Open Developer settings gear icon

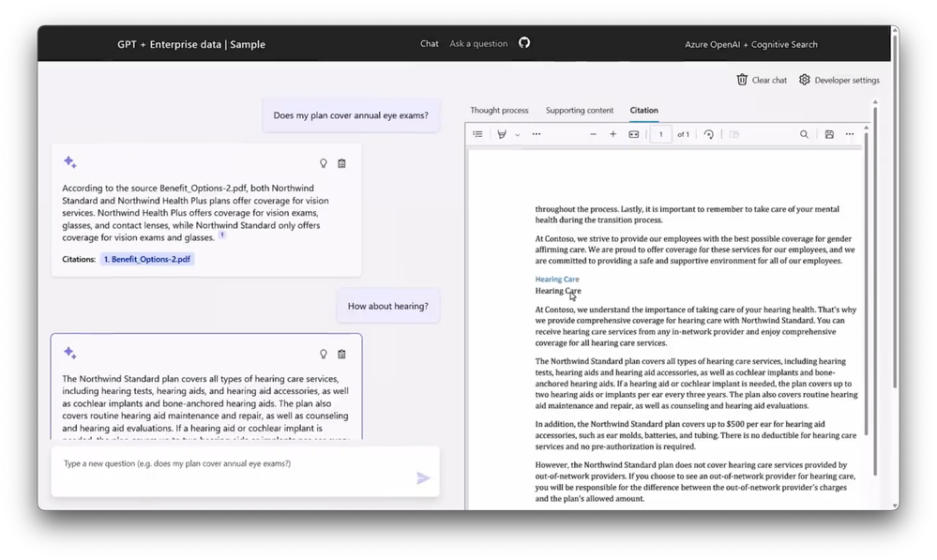pyautogui.click(x=805, y=80)
